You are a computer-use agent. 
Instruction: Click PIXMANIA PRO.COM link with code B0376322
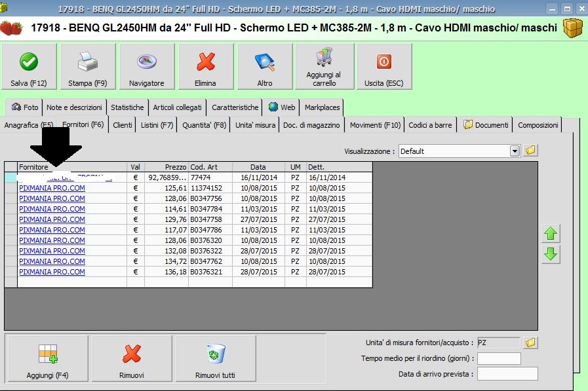[x=52, y=251]
